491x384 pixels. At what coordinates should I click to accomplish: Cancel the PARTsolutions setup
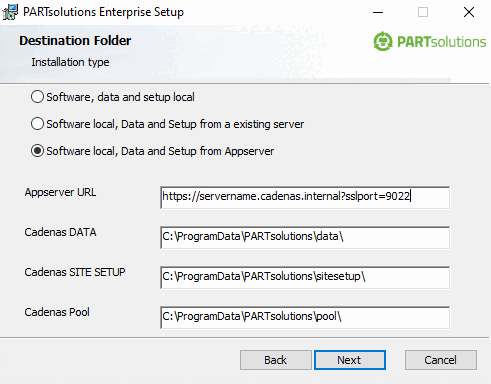point(441,360)
